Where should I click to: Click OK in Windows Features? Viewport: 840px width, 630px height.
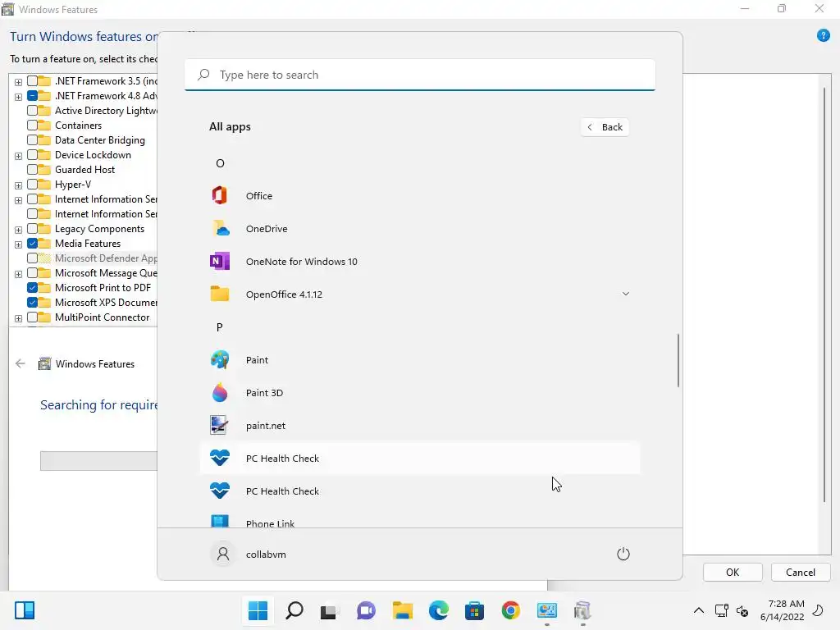click(733, 572)
